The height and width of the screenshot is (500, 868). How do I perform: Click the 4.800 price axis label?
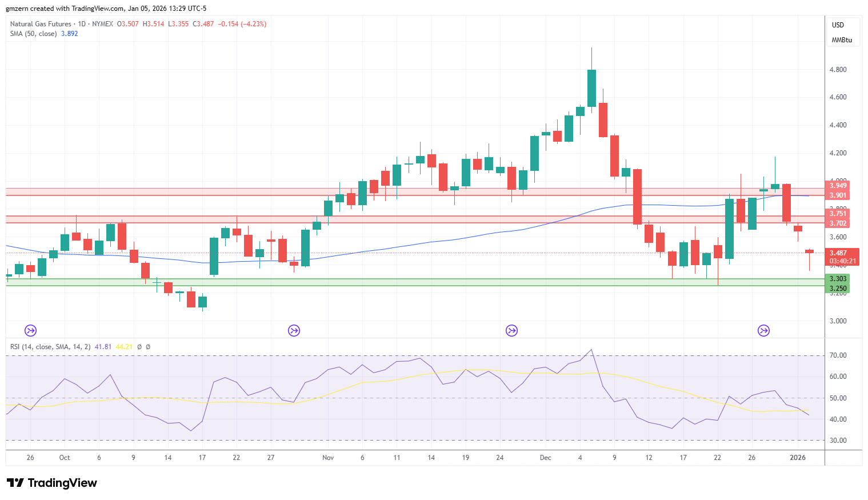[x=838, y=70]
